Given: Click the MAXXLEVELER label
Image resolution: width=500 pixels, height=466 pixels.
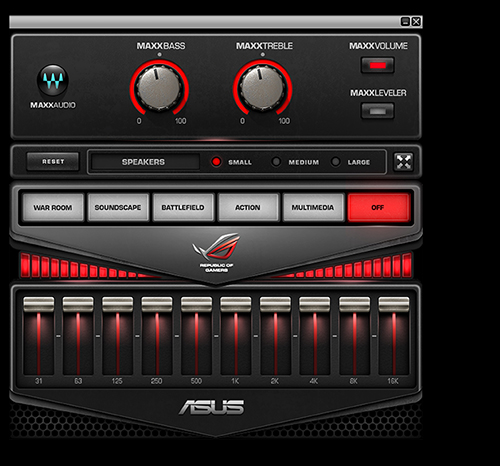Looking at the screenshot, I should (378, 93).
